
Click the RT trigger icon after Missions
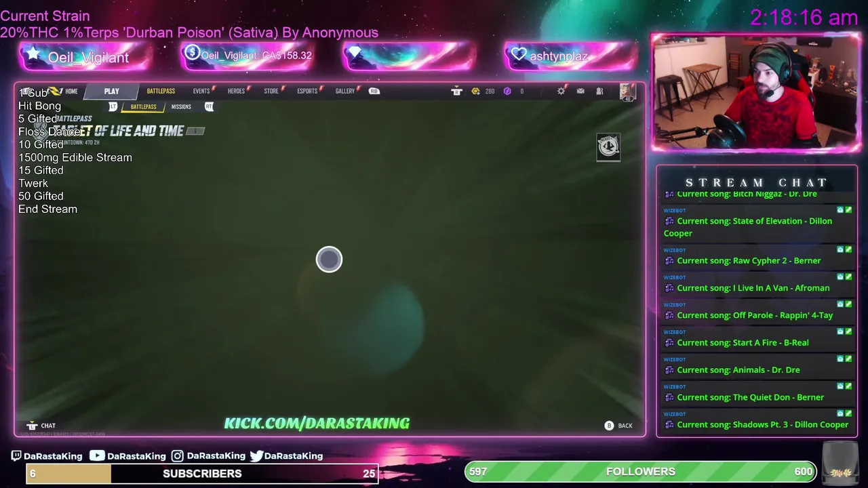[209, 106]
